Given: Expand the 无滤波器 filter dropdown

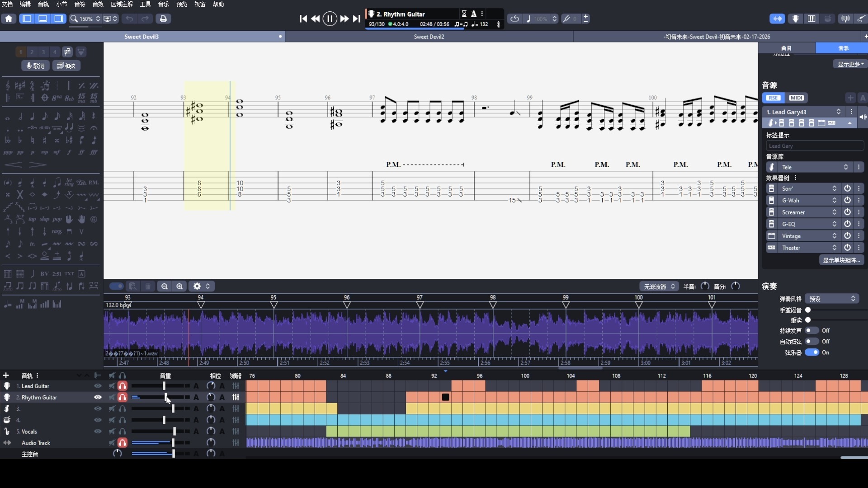Looking at the screenshot, I should 659,286.
